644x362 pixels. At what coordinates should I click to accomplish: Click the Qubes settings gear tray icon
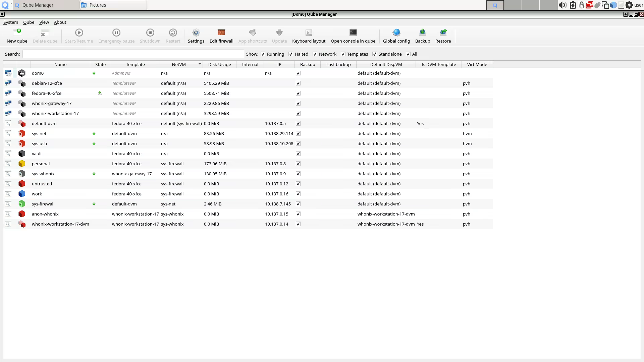tap(629, 5)
